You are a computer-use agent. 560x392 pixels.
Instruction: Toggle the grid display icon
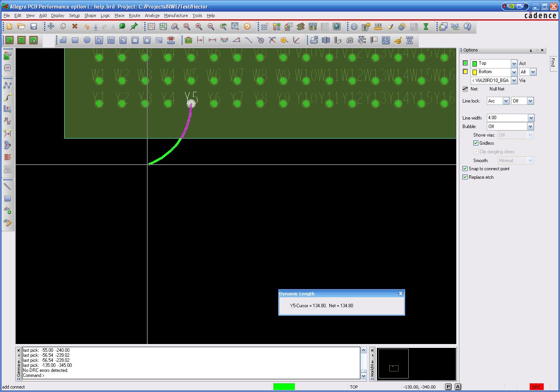pos(264,27)
